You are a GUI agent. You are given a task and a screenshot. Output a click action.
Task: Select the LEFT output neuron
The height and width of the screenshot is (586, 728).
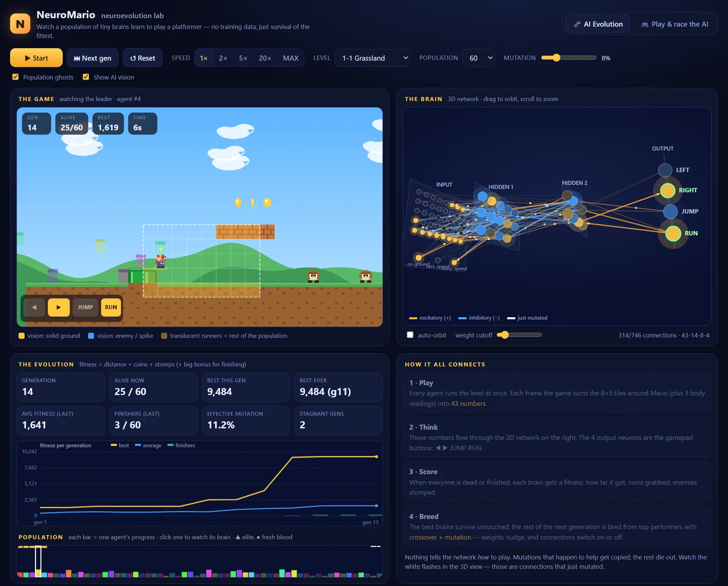point(665,170)
